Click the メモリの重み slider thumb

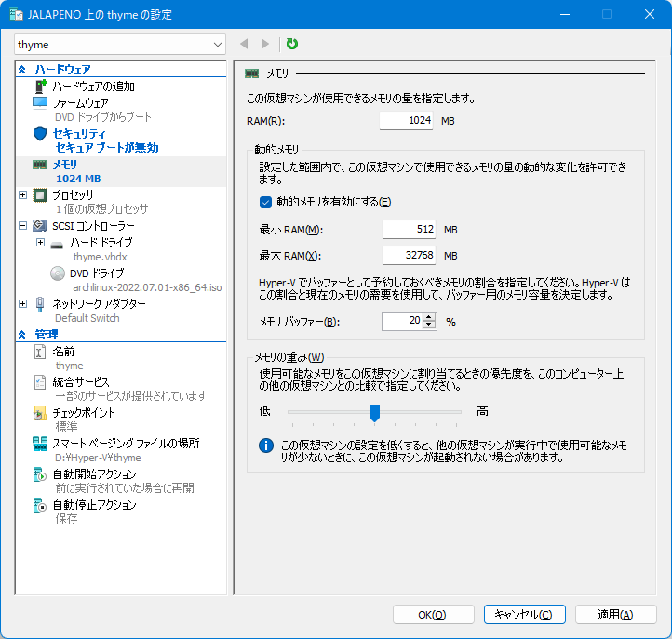[374, 413]
